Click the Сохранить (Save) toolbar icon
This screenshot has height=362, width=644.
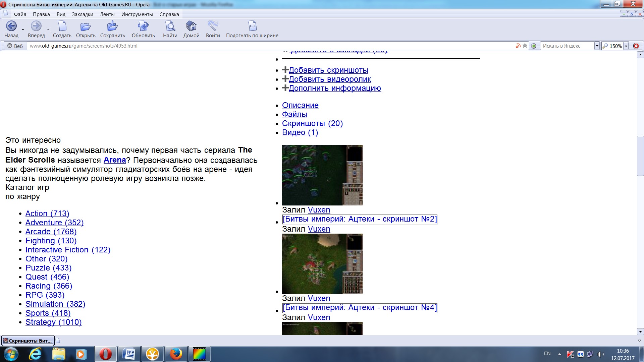pyautogui.click(x=112, y=26)
